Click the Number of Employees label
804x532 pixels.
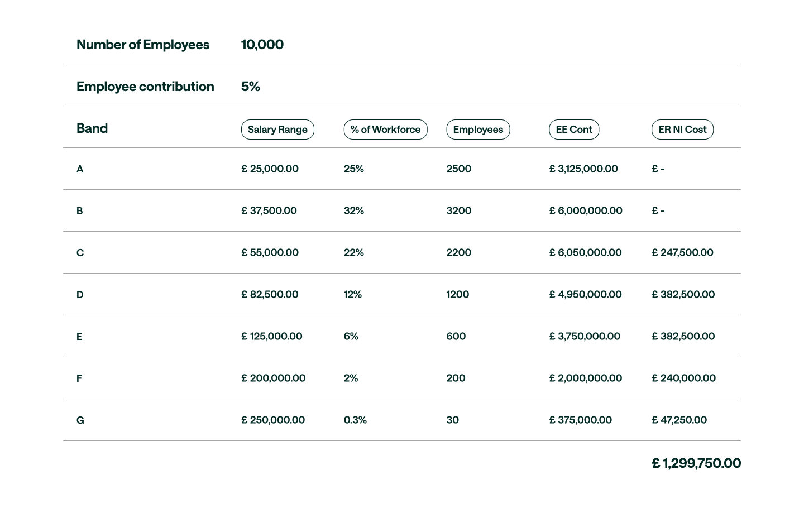143,45
